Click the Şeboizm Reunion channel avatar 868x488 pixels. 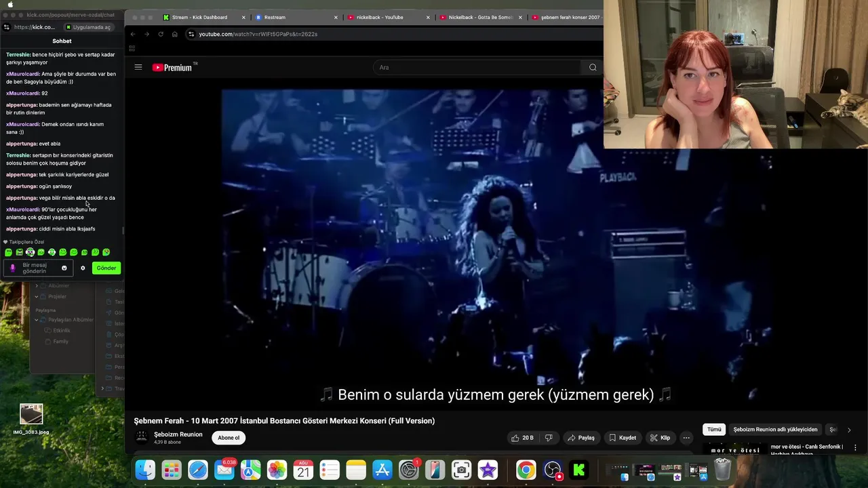point(142,438)
